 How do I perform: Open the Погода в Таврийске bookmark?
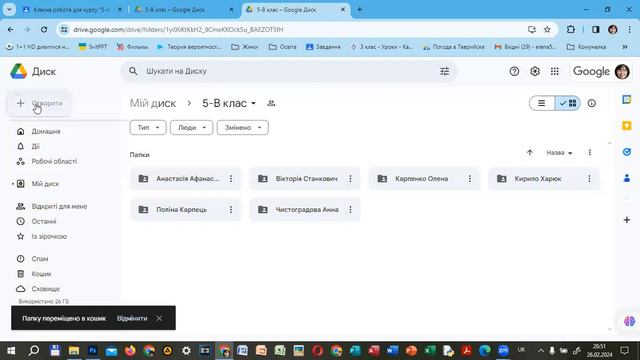point(454,47)
